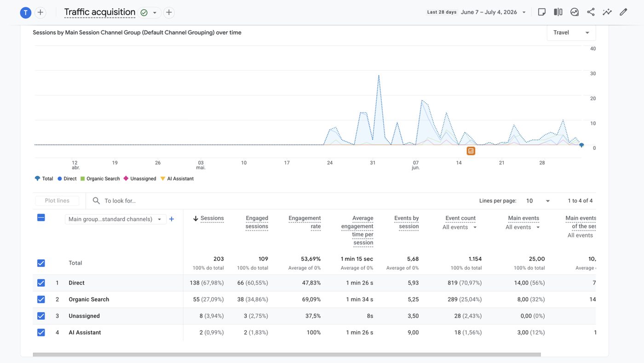Screen dimensions: 644x363
Task: Add secondary dimension with blue plus
Action: click(x=172, y=219)
